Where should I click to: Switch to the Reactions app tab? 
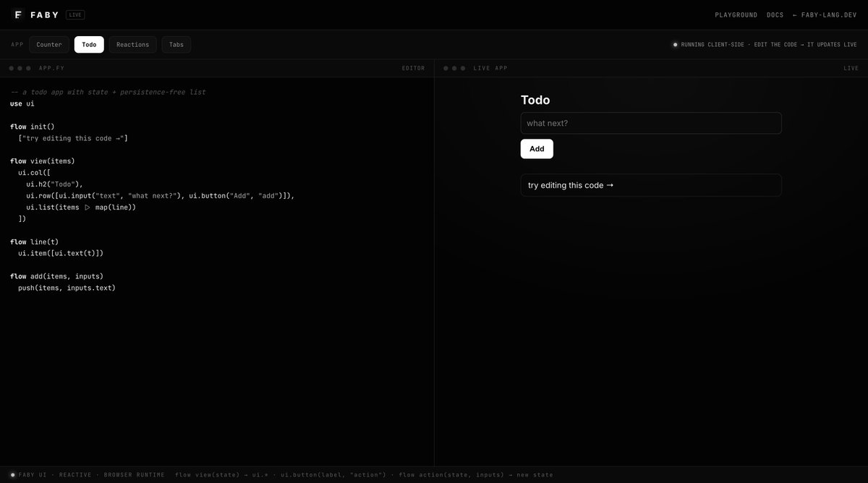pyautogui.click(x=133, y=45)
